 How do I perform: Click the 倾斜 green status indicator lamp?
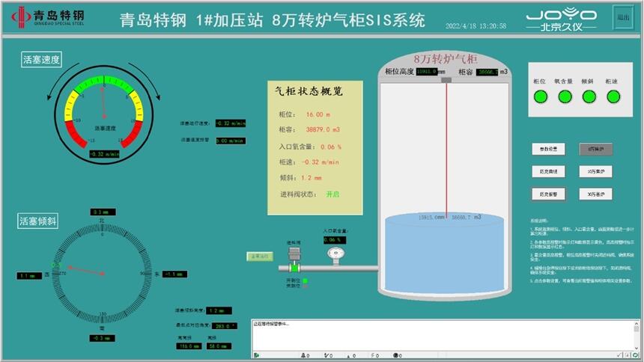tap(589, 96)
